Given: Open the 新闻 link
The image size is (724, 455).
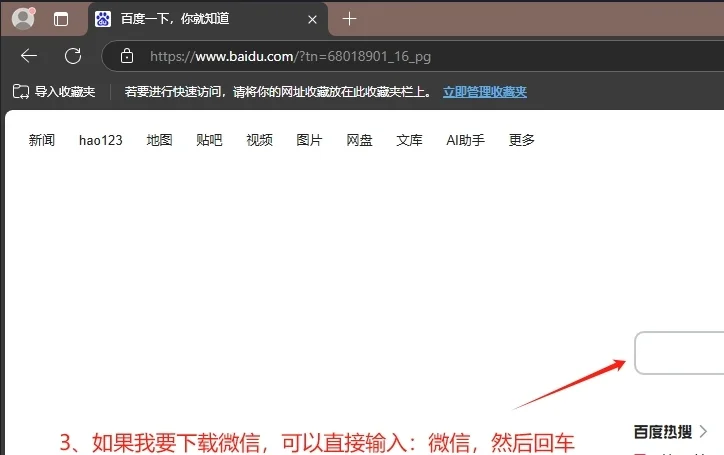Looking at the screenshot, I should tap(42, 140).
